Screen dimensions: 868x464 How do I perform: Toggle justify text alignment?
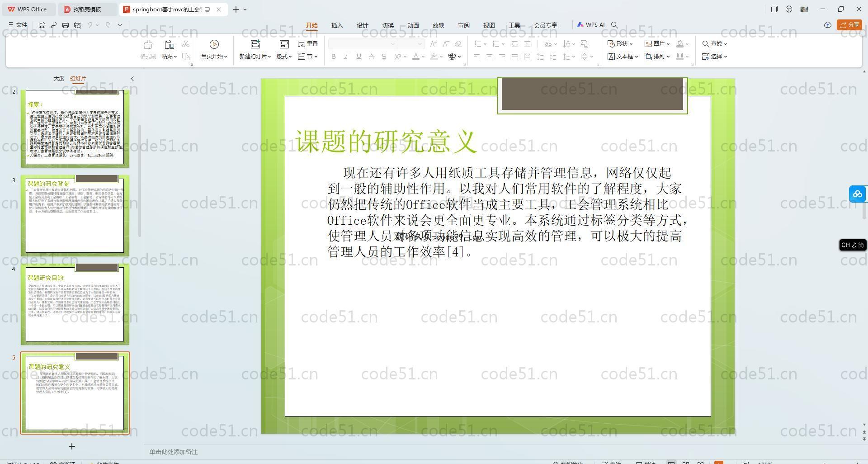514,57
